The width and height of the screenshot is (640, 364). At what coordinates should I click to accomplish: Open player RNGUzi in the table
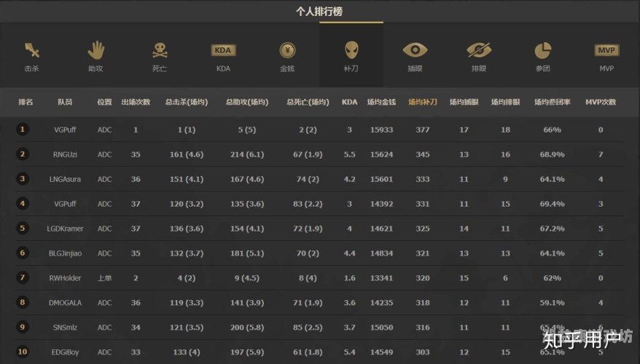click(65, 154)
